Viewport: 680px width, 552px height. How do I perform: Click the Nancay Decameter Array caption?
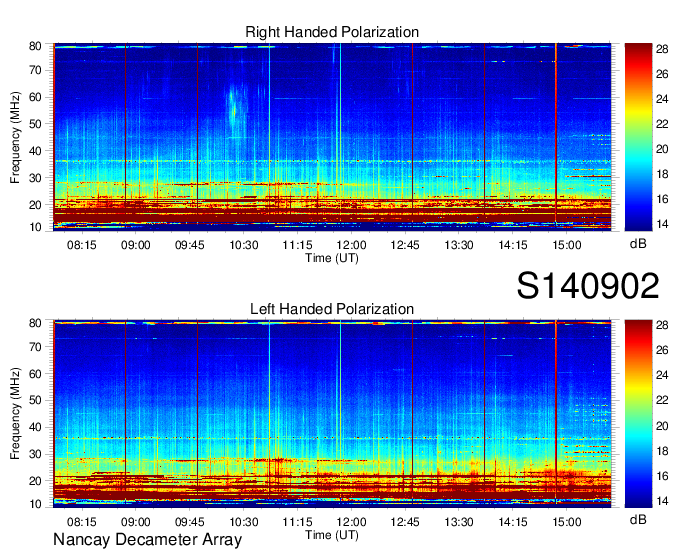tap(147, 540)
